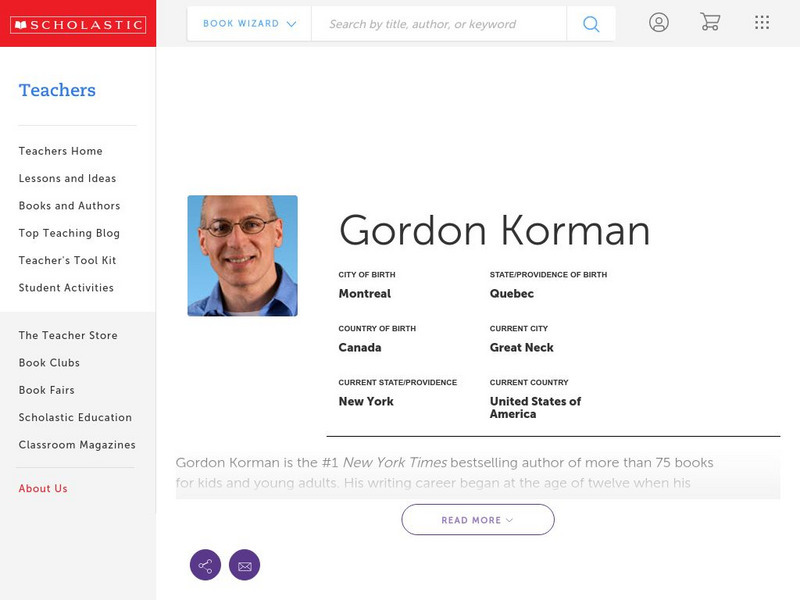
Task: Open Classroom Magazines
Action: pos(77,444)
